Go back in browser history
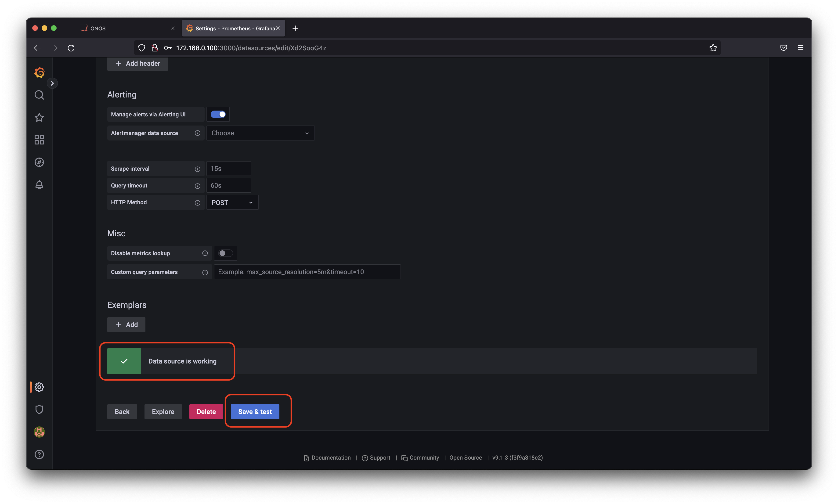Image resolution: width=838 pixels, height=504 pixels. 38,48
